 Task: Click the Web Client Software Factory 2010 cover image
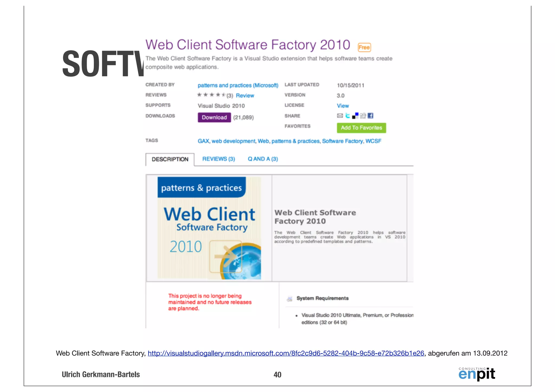point(209,228)
